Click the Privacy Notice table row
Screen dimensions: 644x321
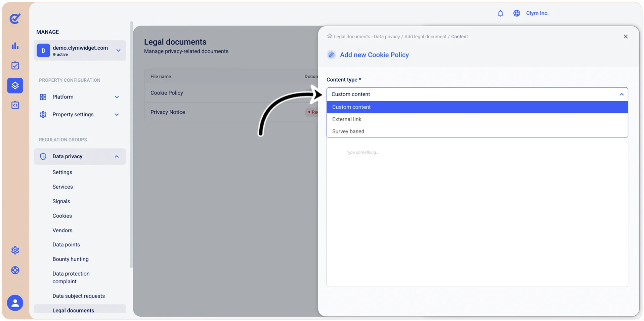tap(231, 112)
